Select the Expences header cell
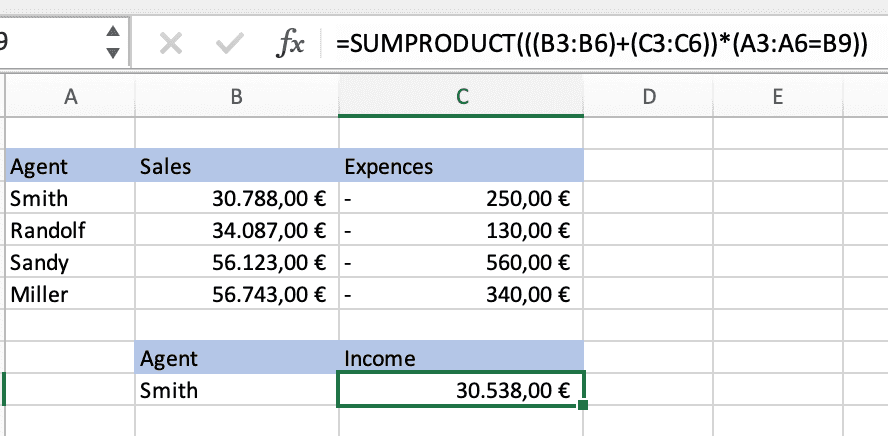The image size is (888, 436). [x=461, y=166]
